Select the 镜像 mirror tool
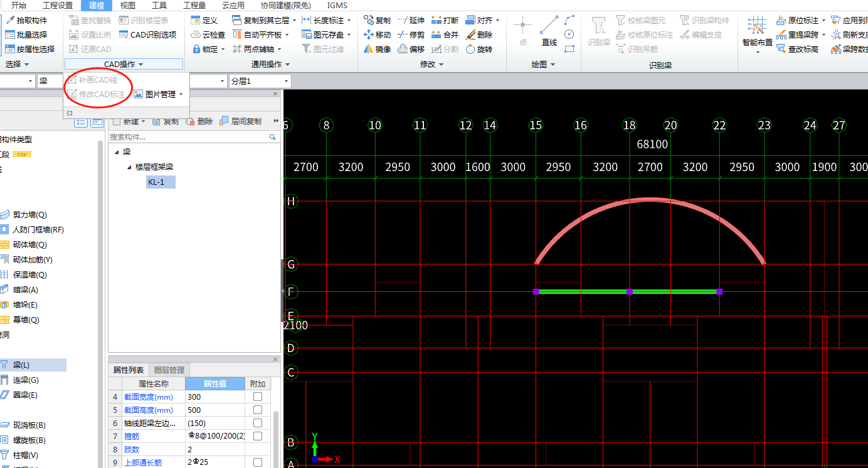Viewport: 868px width, 468px height. tap(378, 49)
